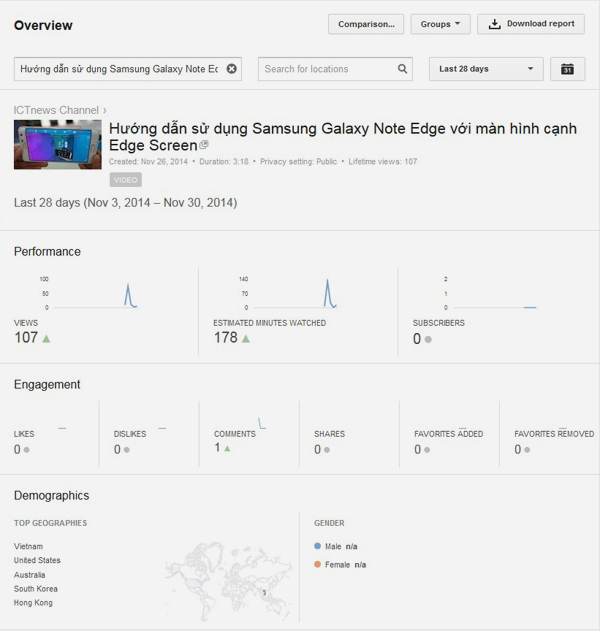Click the green arrow beside Comments 1
The height and width of the screenshot is (631, 600).
tap(227, 448)
